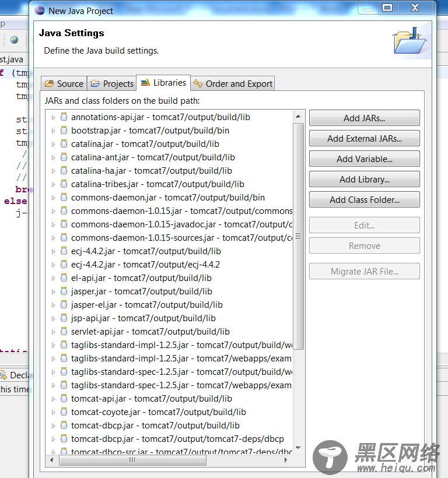The width and height of the screenshot is (448, 478).
Task: Click the Declaration view icon behind dialog
Action: 3,375
